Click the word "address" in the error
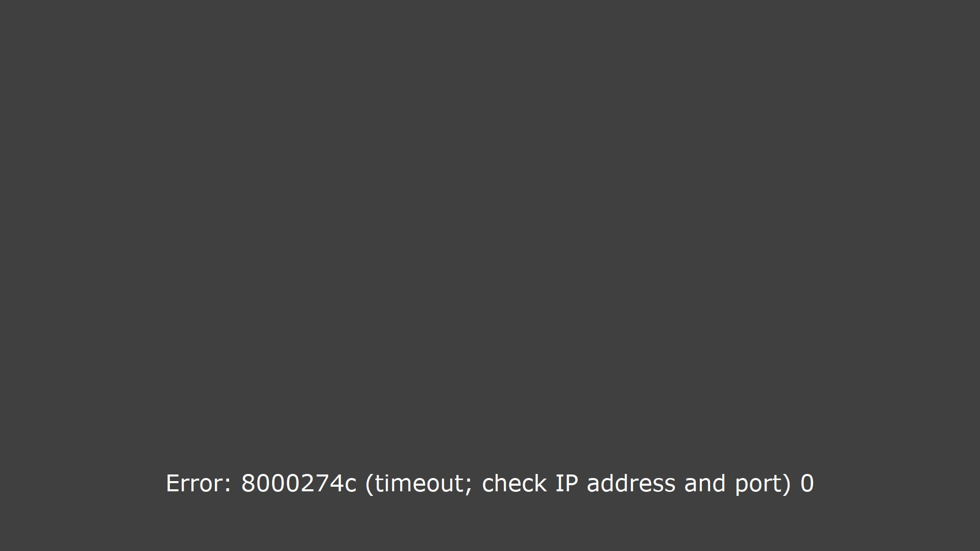This screenshot has height=551, width=980. (x=631, y=483)
